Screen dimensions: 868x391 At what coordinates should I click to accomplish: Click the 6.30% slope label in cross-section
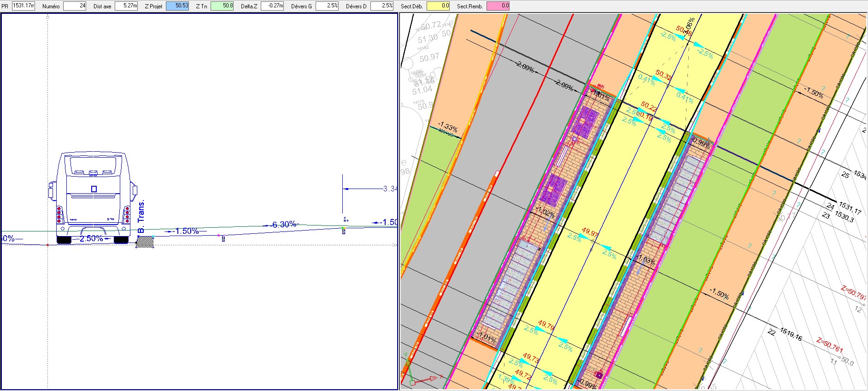(284, 225)
